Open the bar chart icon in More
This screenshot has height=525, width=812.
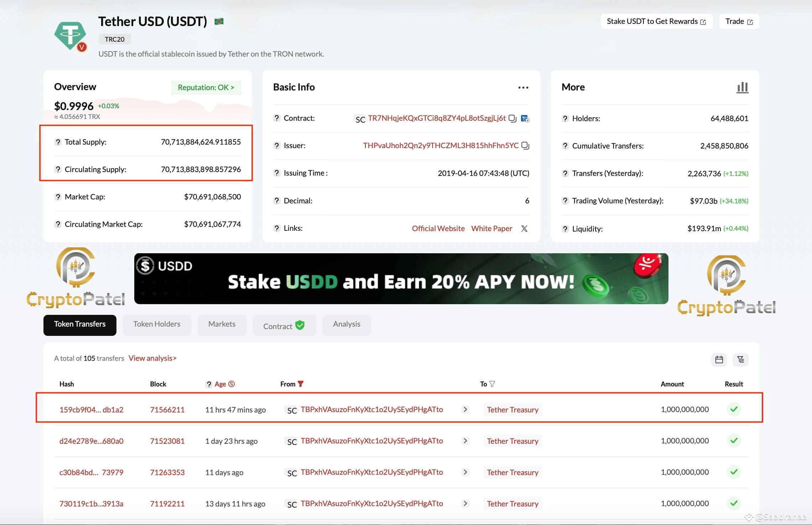coord(743,87)
